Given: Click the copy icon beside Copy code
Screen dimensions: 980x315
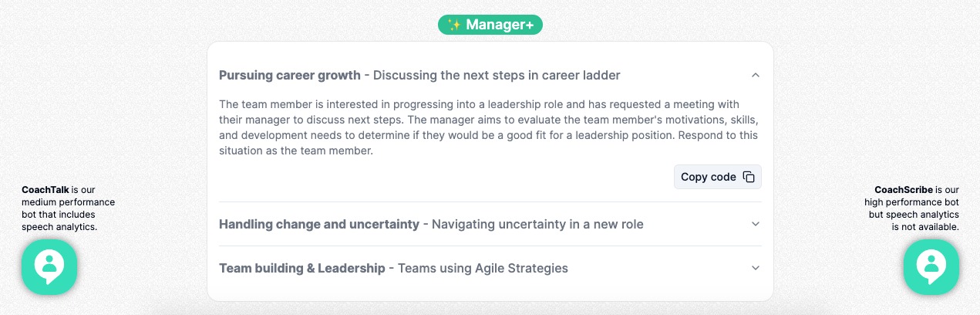Looking at the screenshot, I should point(749,177).
